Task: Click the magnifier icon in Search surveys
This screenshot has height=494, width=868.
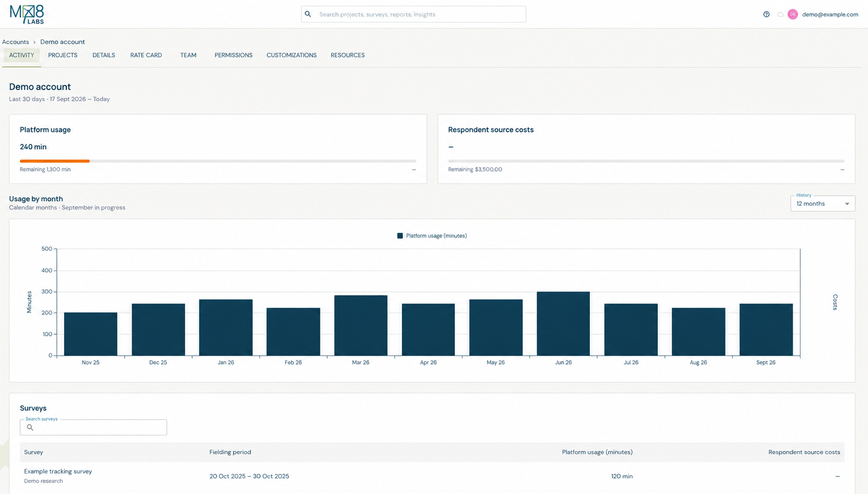Action: (x=30, y=427)
